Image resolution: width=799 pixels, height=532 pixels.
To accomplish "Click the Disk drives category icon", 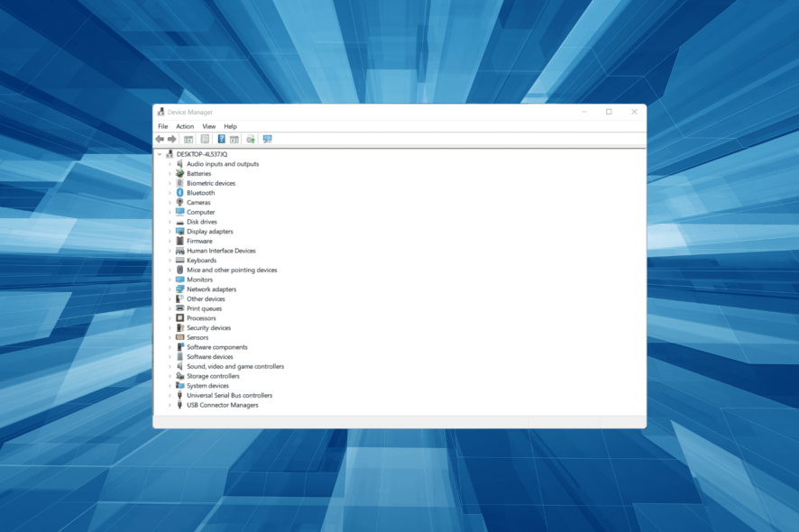I will point(179,222).
